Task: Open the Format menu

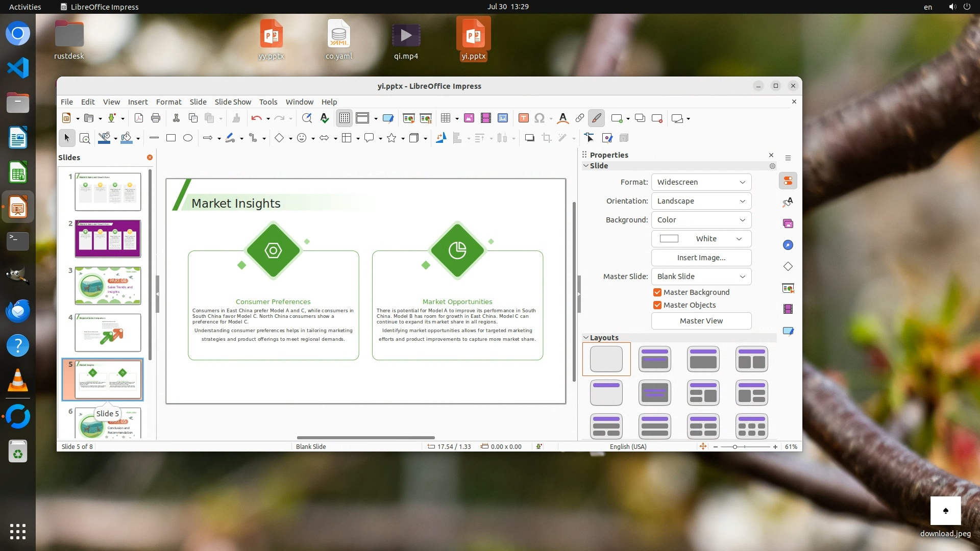Action: click(x=168, y=102)
